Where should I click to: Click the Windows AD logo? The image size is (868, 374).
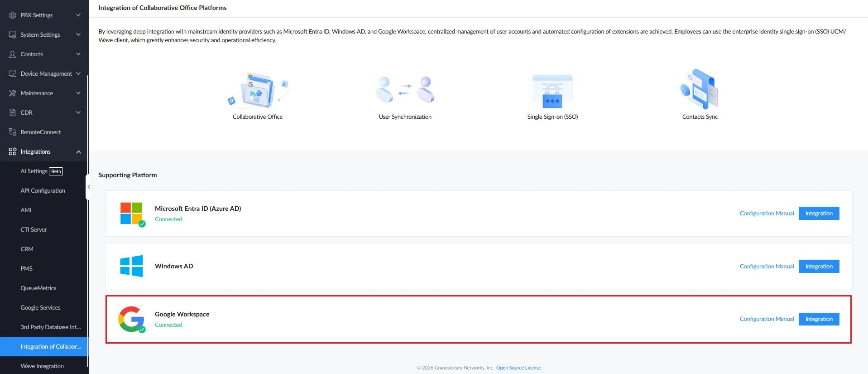[131, 266]
